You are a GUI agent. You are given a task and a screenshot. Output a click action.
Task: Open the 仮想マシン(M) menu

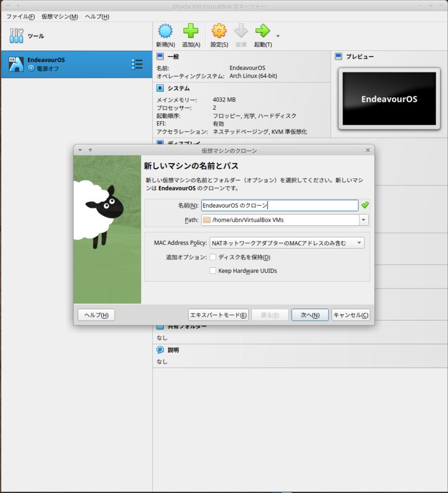click(59, 17)
